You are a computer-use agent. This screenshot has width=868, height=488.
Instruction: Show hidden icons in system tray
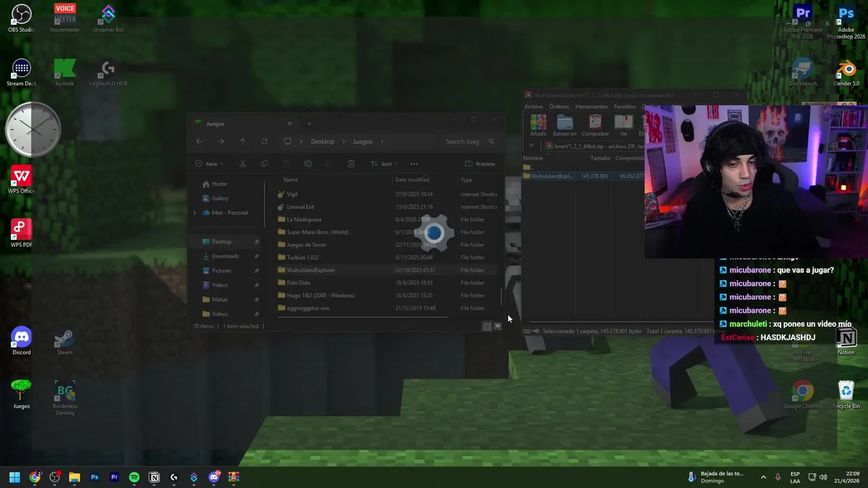(763, 477)
